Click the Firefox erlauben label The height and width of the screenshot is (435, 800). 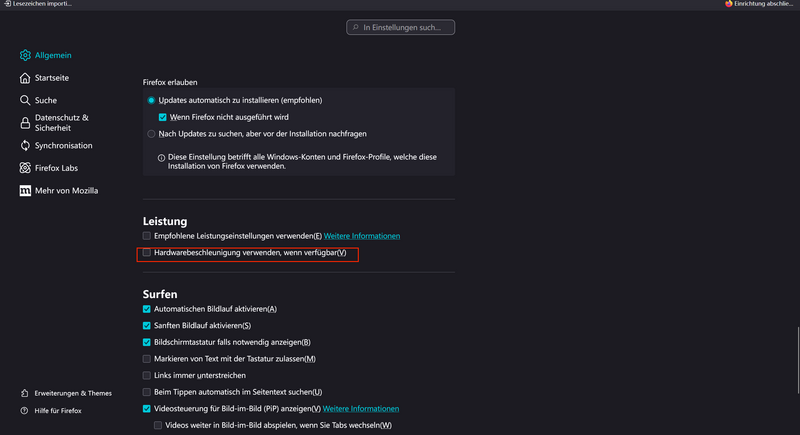point(170,82)
